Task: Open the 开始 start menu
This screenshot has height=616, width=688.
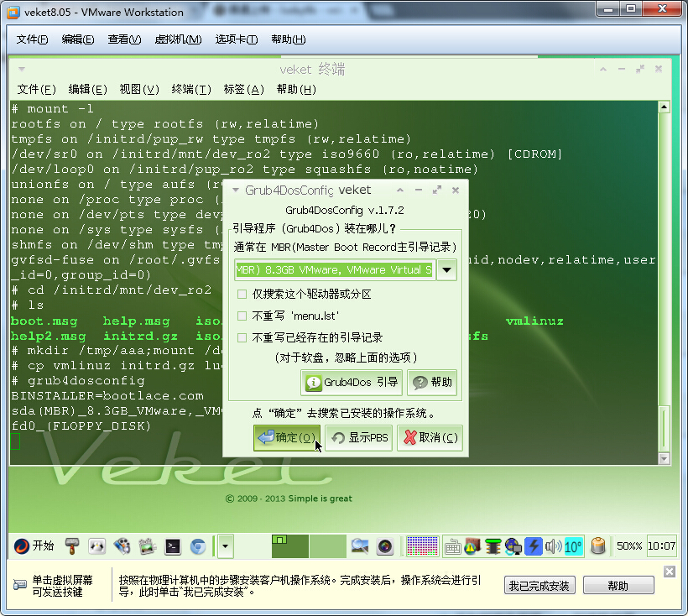Action: 34,546
